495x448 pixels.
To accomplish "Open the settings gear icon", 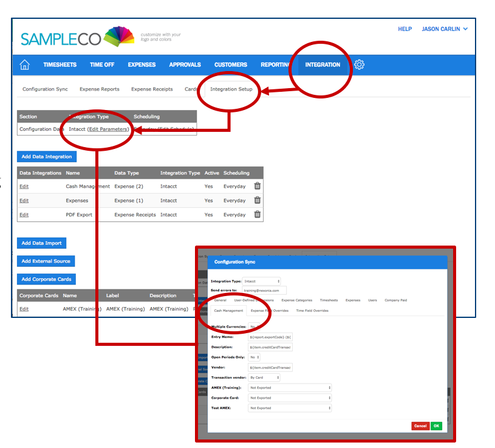I will (359, 64).
